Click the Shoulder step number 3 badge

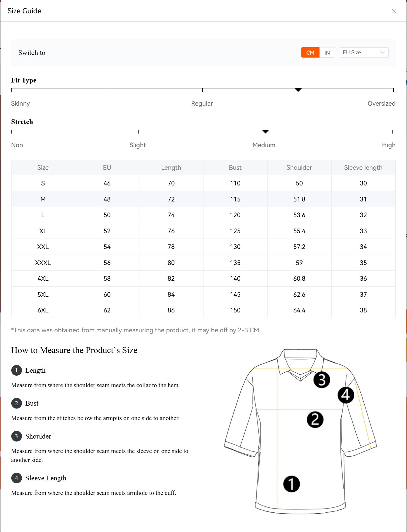[x=16, y=436]
